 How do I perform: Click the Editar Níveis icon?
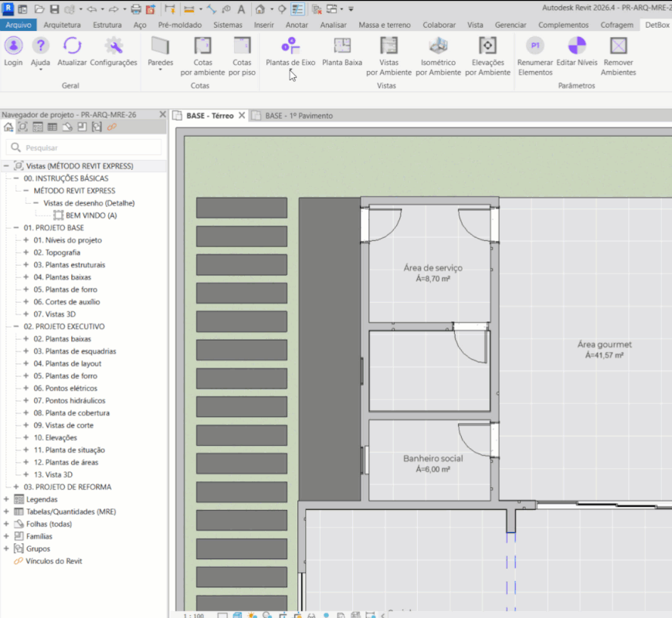click(x=577, y=46)
